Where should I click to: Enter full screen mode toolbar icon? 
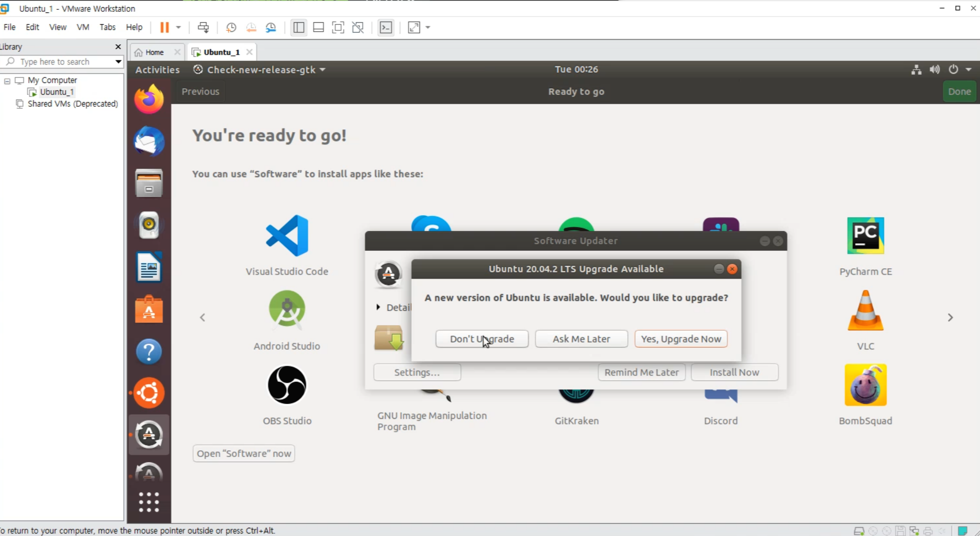click(338, 27)
